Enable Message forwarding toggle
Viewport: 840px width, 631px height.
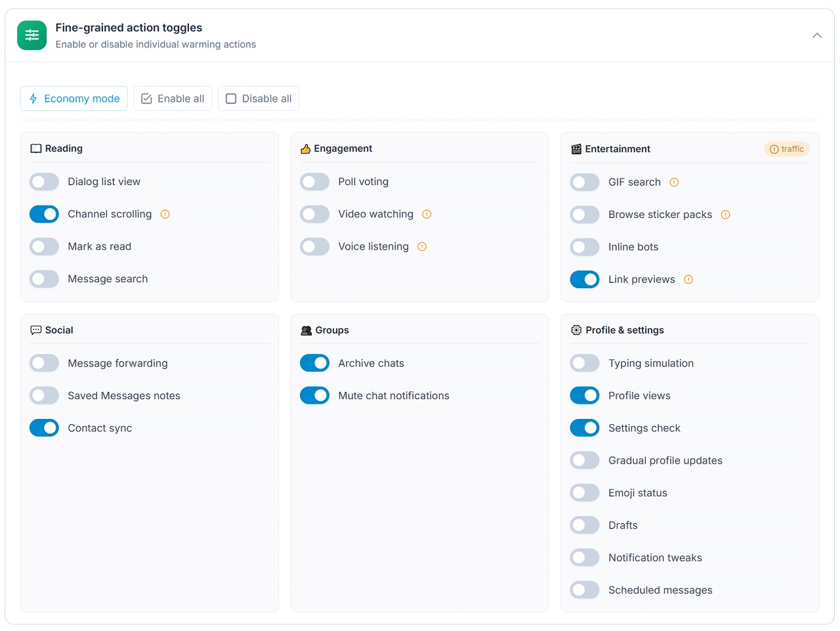coord(44,363)
